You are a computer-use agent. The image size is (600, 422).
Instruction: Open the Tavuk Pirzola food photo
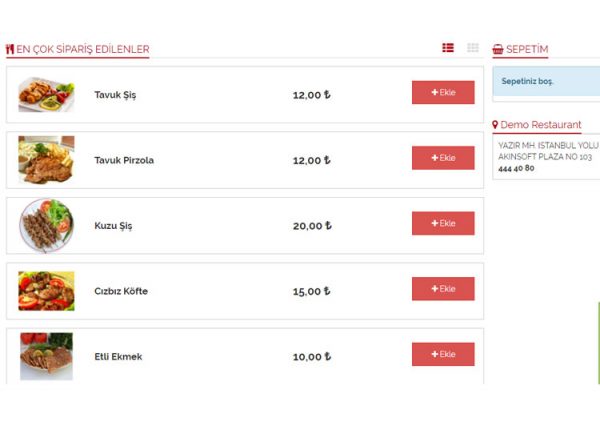(x=46, y=160)
